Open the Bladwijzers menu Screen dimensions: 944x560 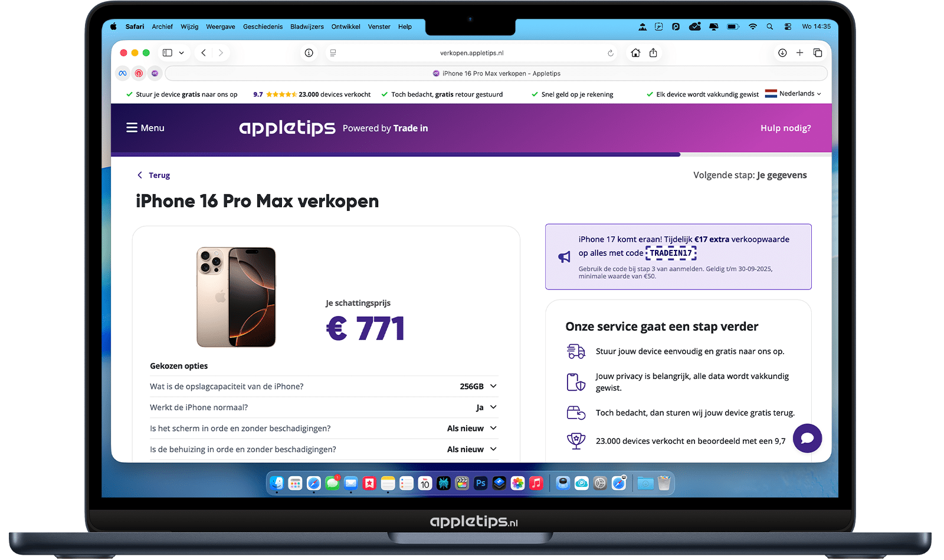point(307,27)
